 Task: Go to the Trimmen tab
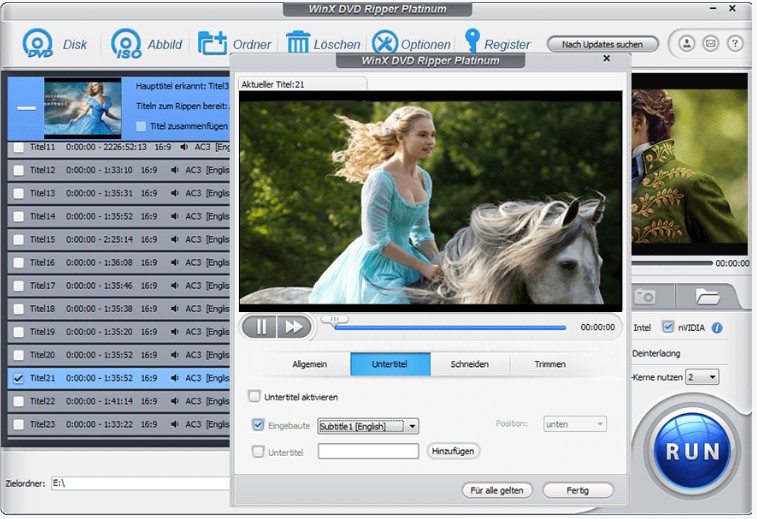pyautogui.click(x=550, y=364)
